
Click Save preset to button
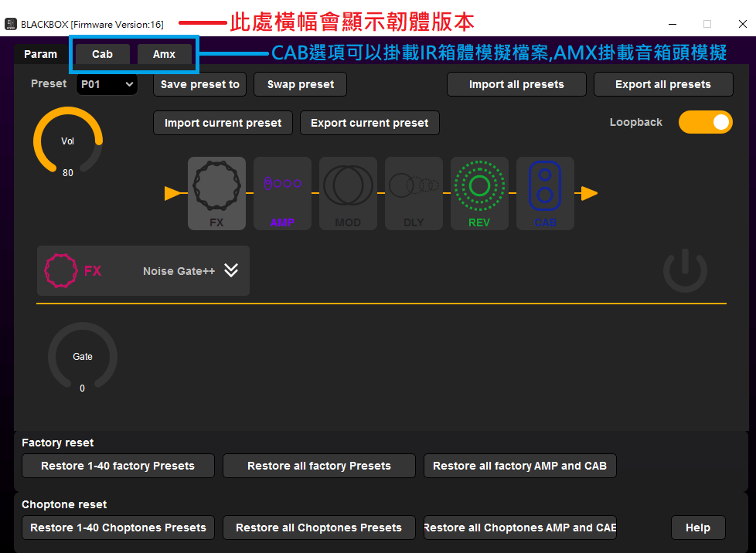[x=199, y=84]
